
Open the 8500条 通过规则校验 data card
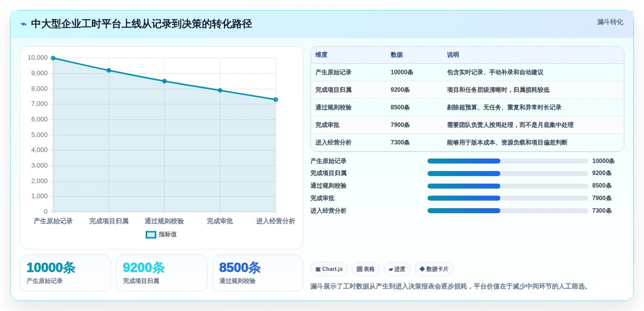[258, 273]
